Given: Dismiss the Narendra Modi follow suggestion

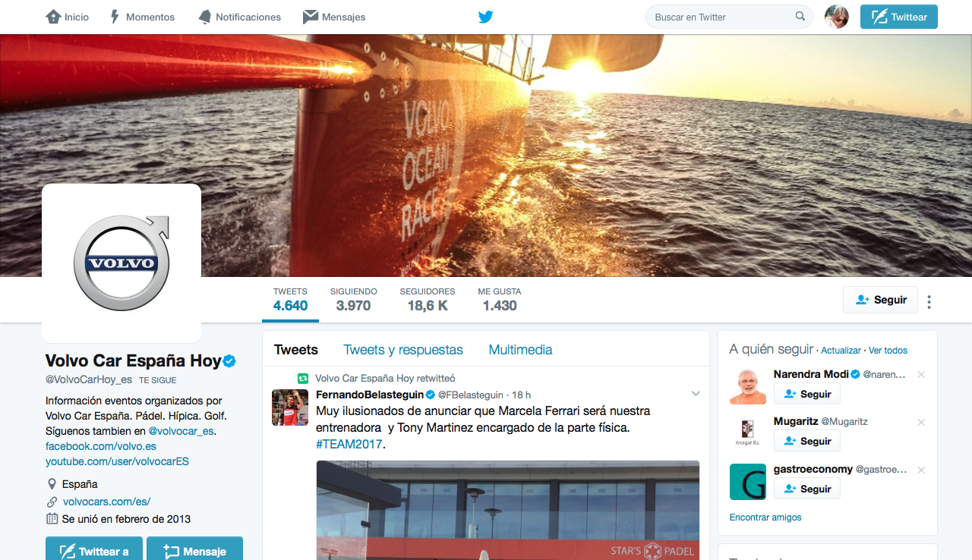Looking at the screenshot, I should click(921, 375).
